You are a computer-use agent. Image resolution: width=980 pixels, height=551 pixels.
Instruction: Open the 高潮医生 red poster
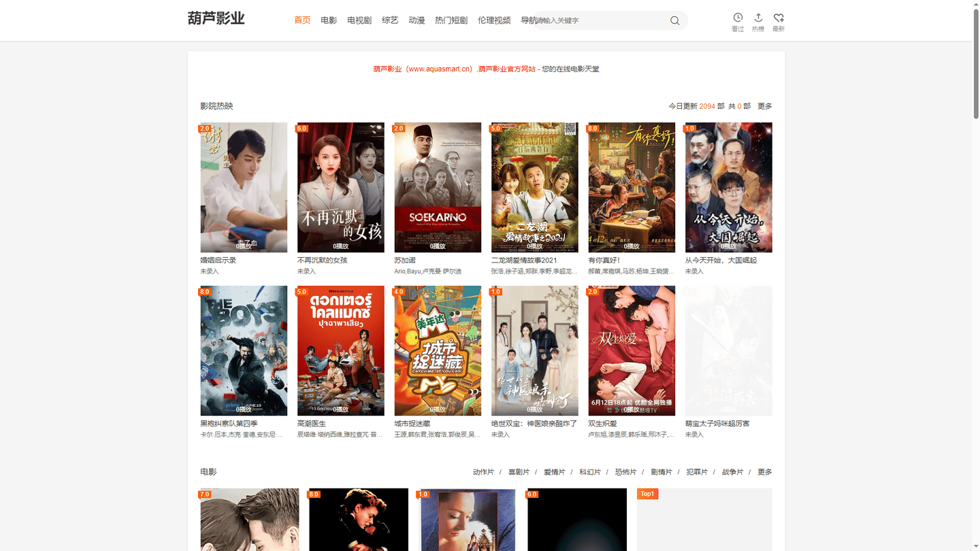pyautogui.click(x=341, y=350)
